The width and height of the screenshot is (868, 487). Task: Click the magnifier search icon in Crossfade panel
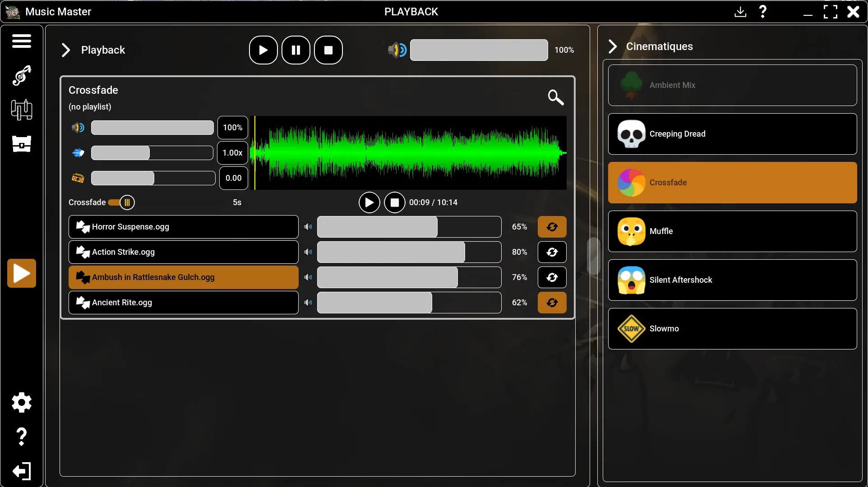click(555, 97)
